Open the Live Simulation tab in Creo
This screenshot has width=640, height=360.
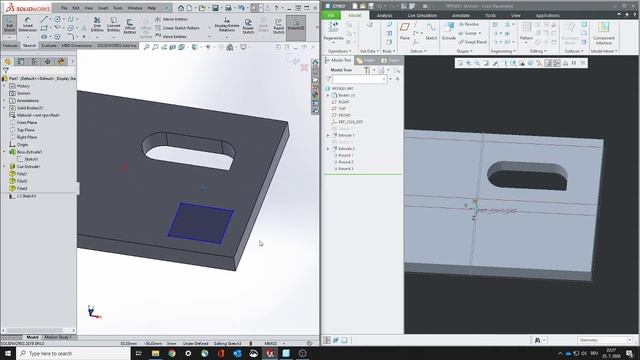pyautogui.click(x=422, y=16)
